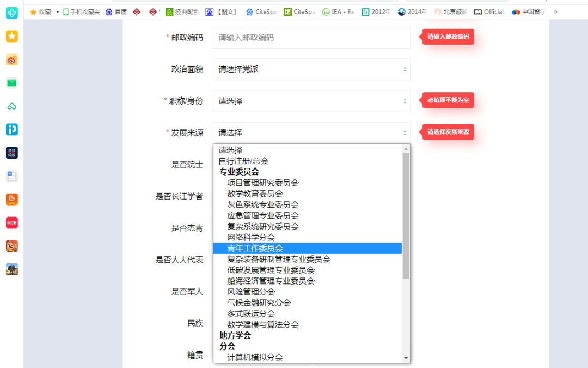Open the 政治面貌 party selection dropdown
Image resolution: width=588 pixels, height=368 pixels.
(x=311, y=69)
